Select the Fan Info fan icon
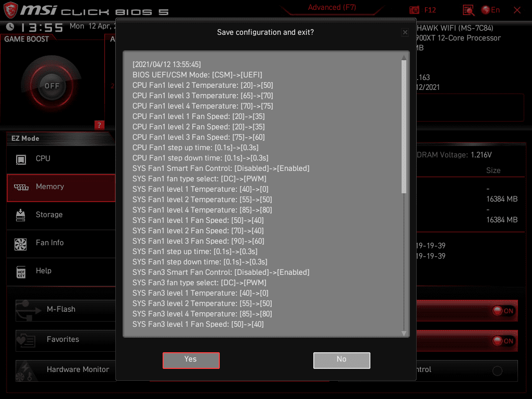 21,244
